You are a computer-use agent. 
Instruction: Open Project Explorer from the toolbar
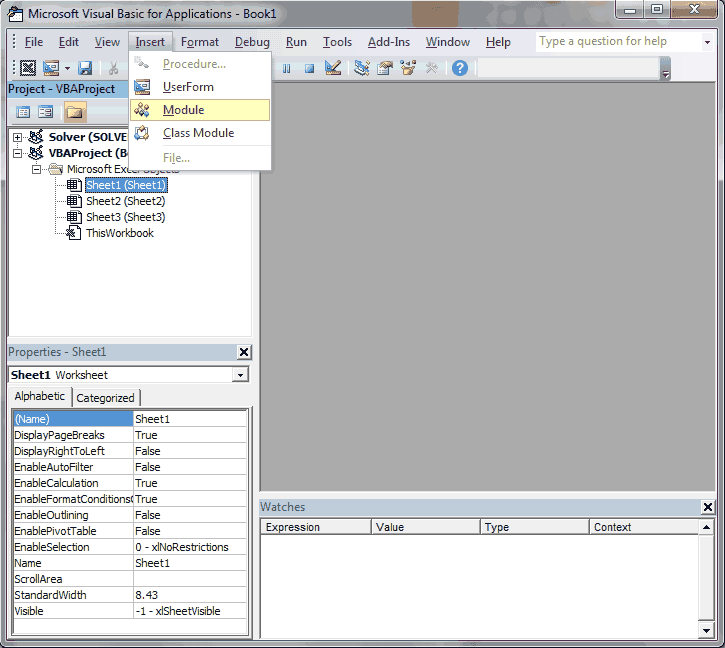(x=362, y=68)
